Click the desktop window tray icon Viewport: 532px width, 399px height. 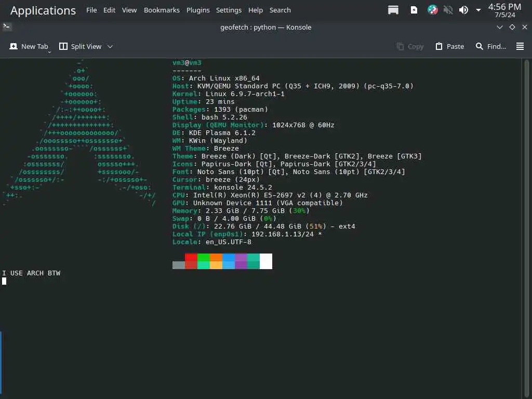[x=393, y=10]
